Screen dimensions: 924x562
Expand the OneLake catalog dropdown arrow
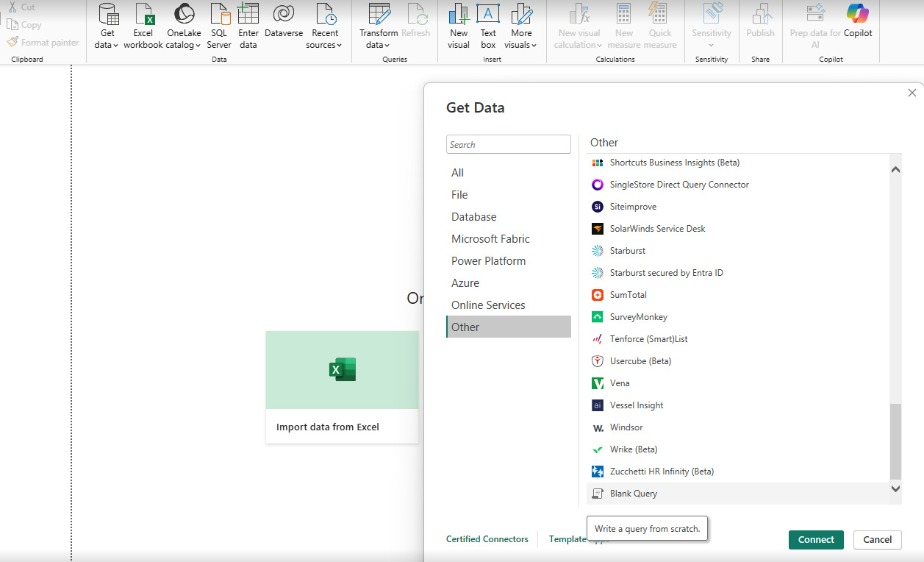coord(198,46)
